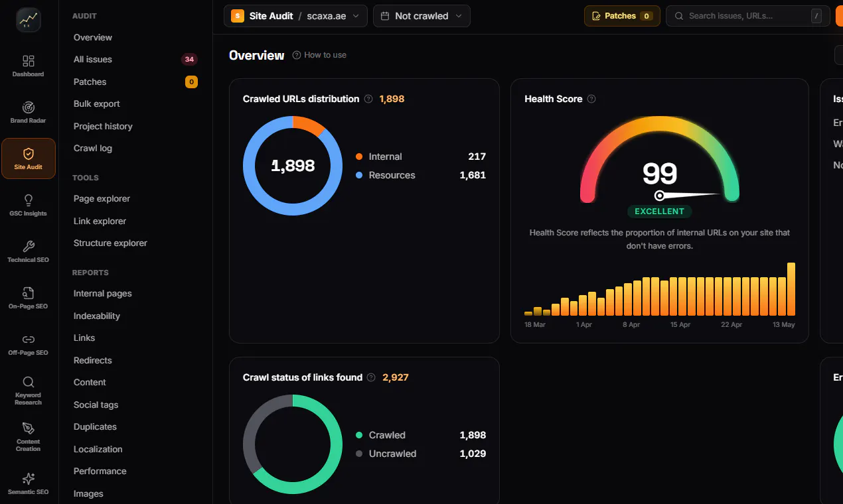Click the Site Audit breadcrumb text

pos(271,16)
